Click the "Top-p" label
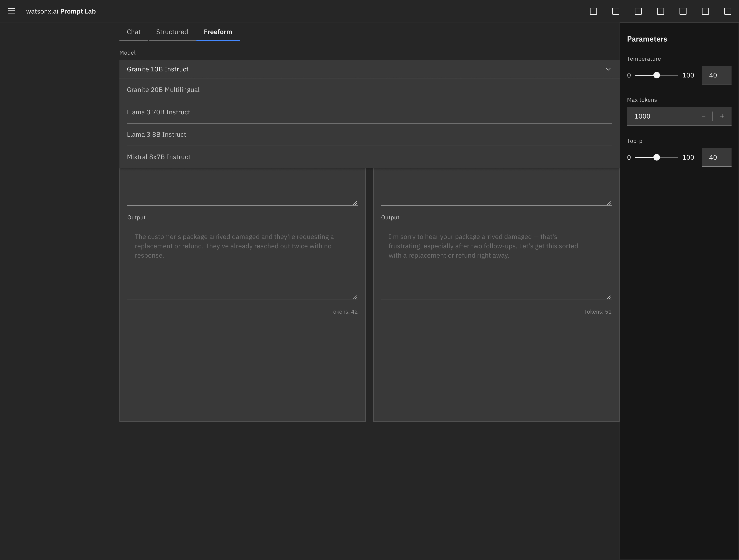 (634, 141)
